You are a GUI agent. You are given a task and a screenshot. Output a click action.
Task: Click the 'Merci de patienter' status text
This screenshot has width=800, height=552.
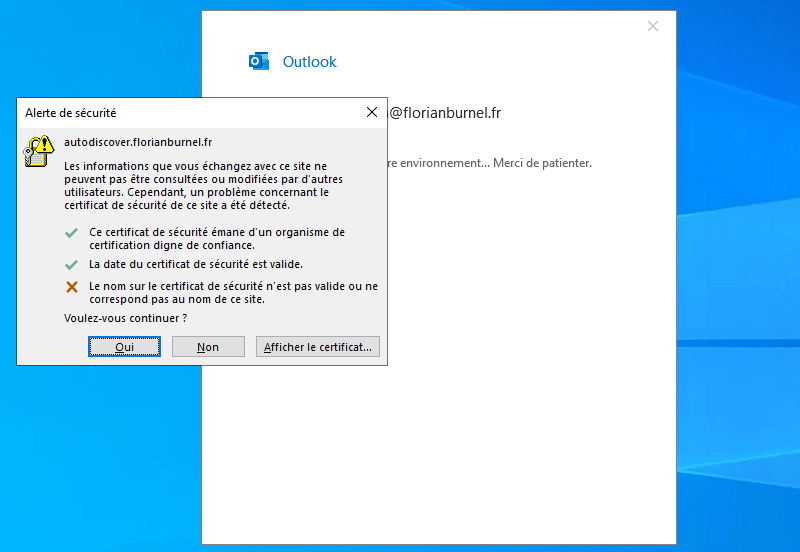[x=542, y=163]
